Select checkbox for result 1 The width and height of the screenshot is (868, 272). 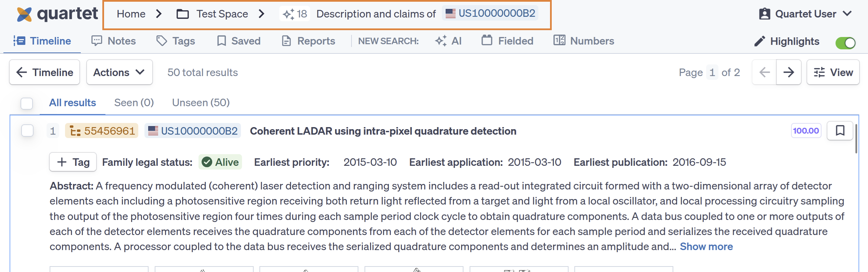tap(27, 131)
